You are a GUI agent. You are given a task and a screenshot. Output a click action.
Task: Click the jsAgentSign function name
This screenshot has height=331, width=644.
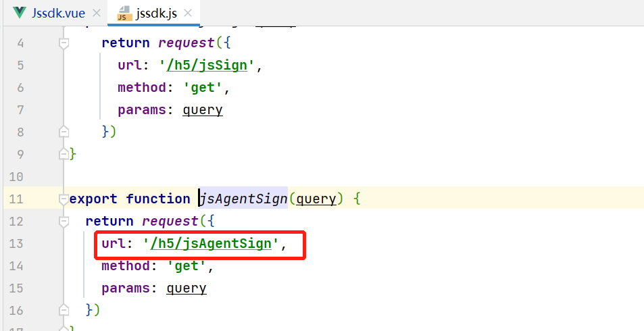pyautogui.click(x=243, y=199)
